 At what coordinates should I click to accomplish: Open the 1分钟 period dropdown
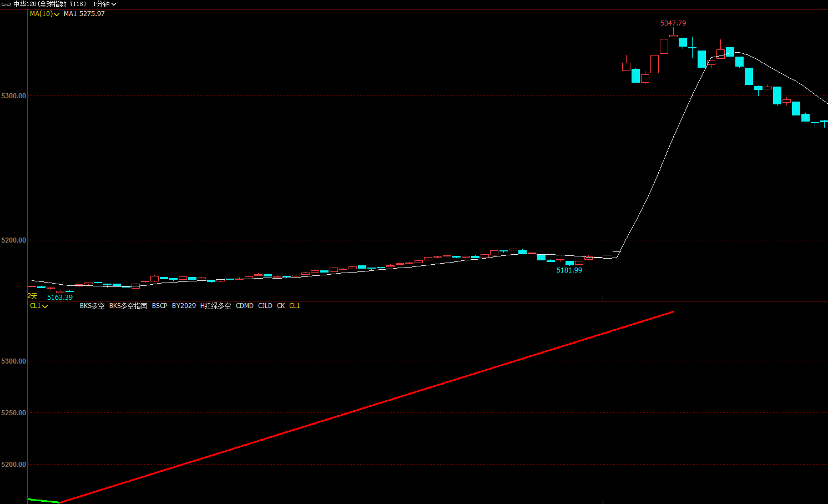(x=104, y=4)
